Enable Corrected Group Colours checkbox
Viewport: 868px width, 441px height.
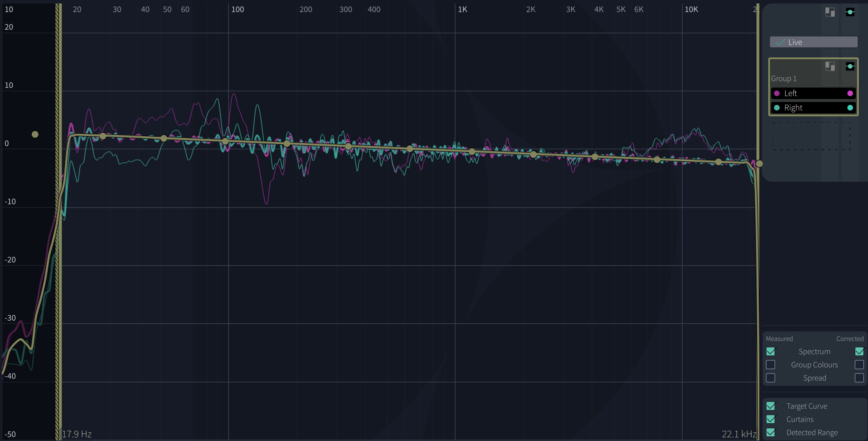click(x=859, y=365)
